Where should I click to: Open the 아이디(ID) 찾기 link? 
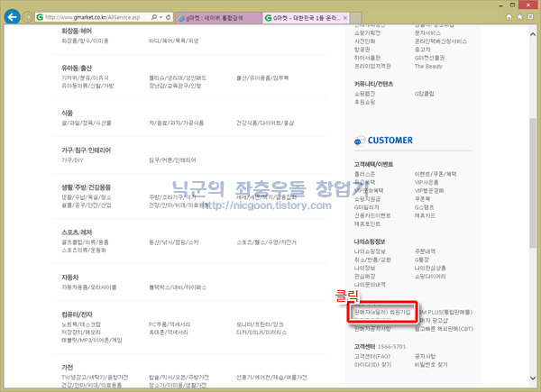(x=372, y=364)
